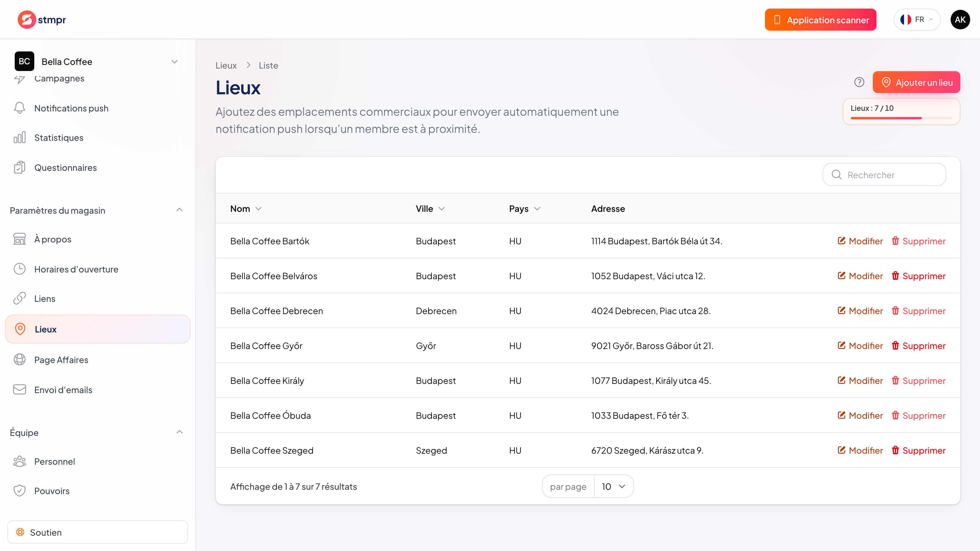The height and width of the screenshot is (551, 980).
Task: Click Modifier for Bella Coffee Belváros
Action: [x=860, y=276]
